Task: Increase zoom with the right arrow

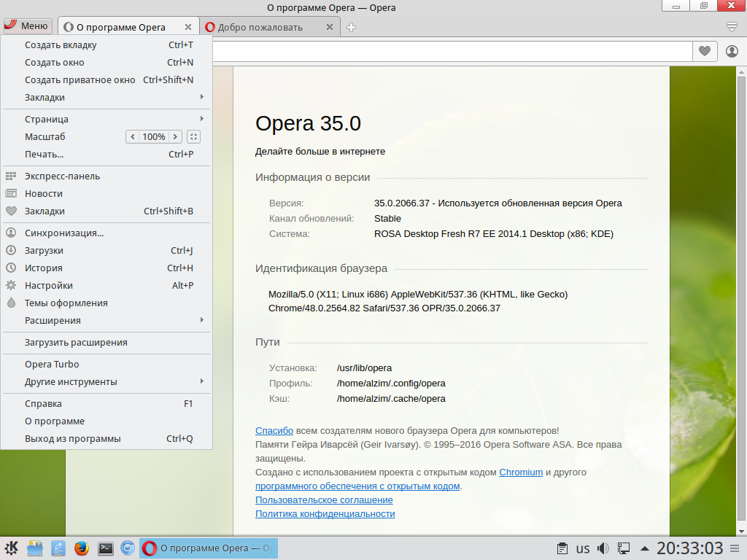Action: pyautogui.click(x=175, y=136)
